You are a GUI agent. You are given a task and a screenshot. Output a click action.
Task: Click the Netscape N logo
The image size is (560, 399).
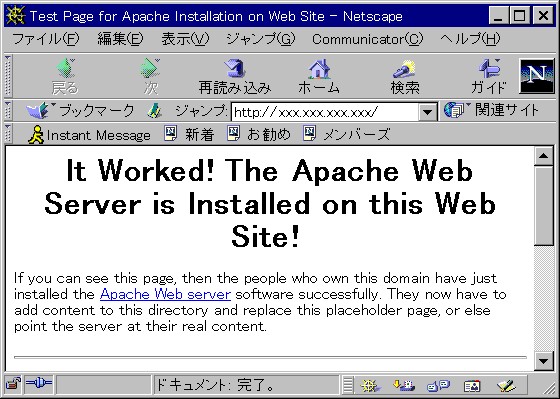537,76
